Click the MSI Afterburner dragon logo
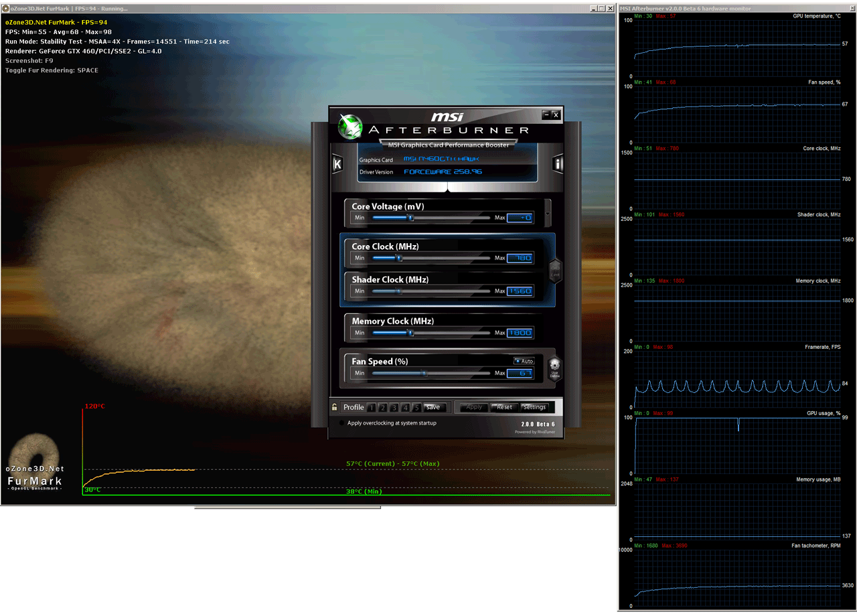This screenshot has width=857, height=616. (350, 127)
